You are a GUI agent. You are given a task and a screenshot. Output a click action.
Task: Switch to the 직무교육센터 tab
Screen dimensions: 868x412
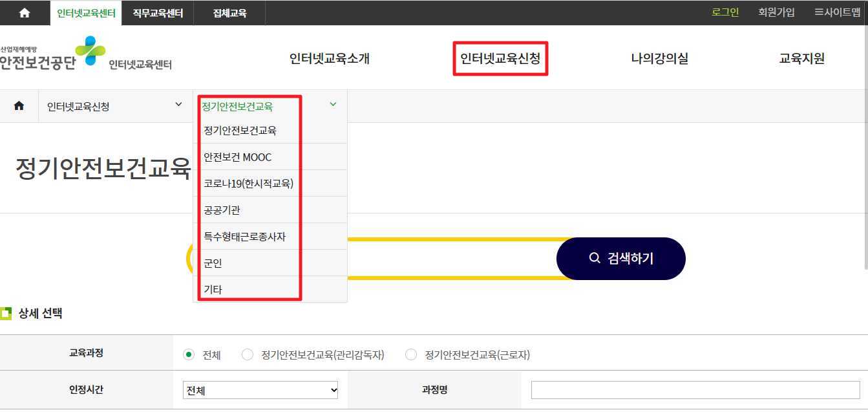click(x=157, y=12)
